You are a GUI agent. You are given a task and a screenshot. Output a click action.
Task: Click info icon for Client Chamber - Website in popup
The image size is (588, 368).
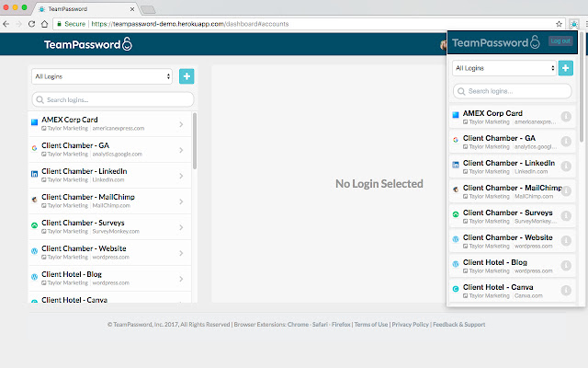pos(566,241)
